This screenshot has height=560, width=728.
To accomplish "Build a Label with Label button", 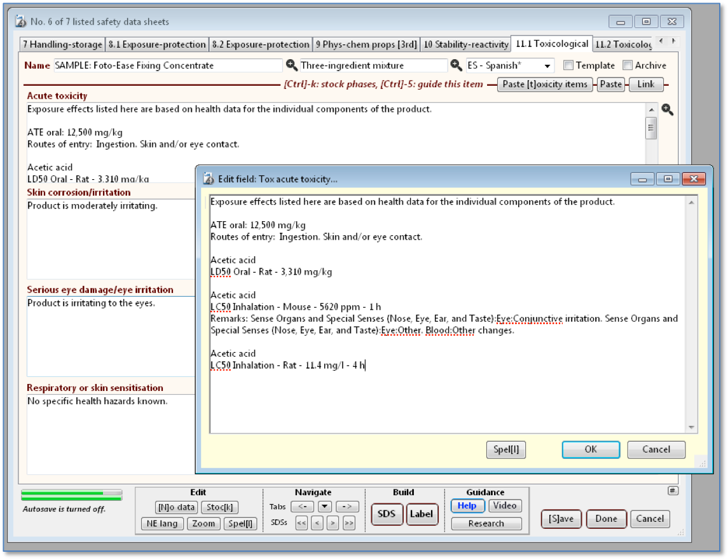I will pyautogui.click(x=422, y=514).
